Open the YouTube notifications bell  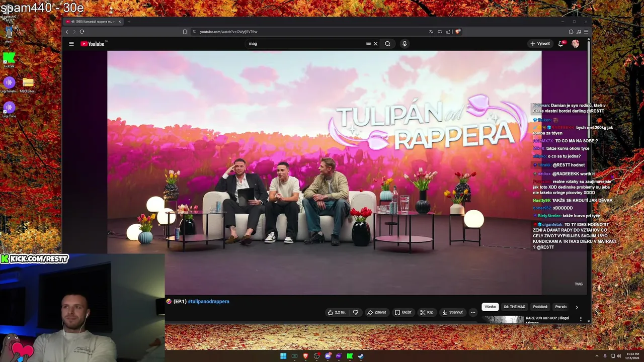[x=561, y=44]
